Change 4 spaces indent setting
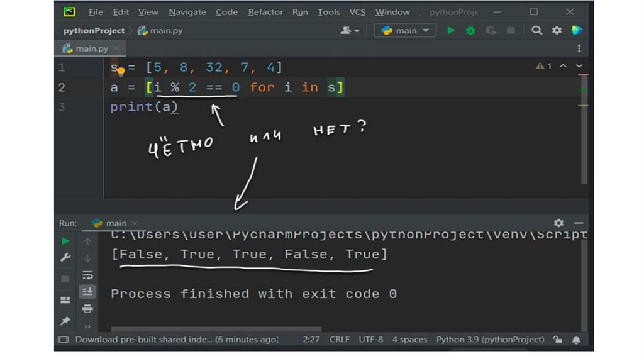The height and width of the screenshot is (361, 644). click(x=409, y=340)
